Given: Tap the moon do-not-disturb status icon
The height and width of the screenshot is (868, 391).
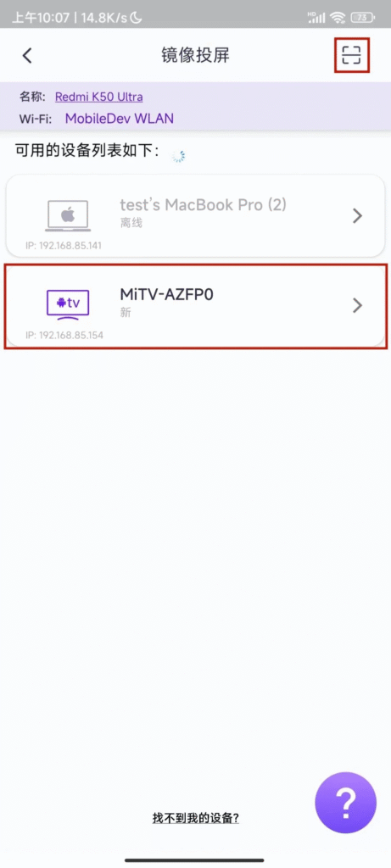Looking at the screenshot, I should (137, 18).
